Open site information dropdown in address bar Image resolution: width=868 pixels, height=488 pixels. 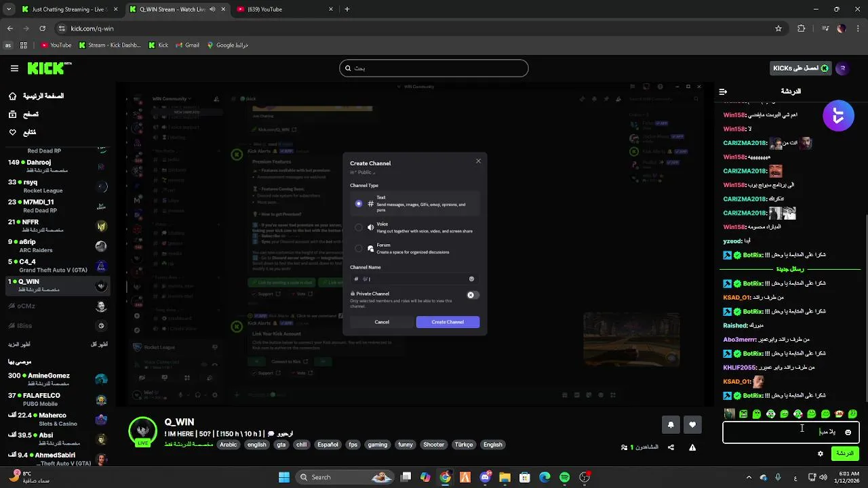click(61, 28)
